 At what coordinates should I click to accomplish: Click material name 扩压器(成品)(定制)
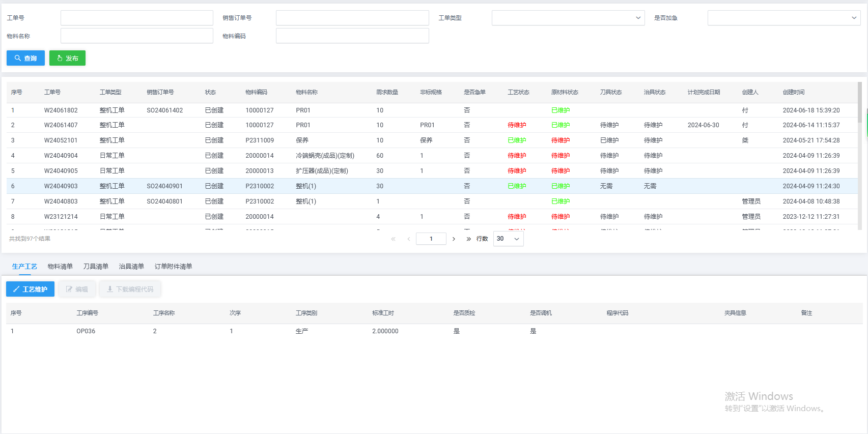point(322,171)
